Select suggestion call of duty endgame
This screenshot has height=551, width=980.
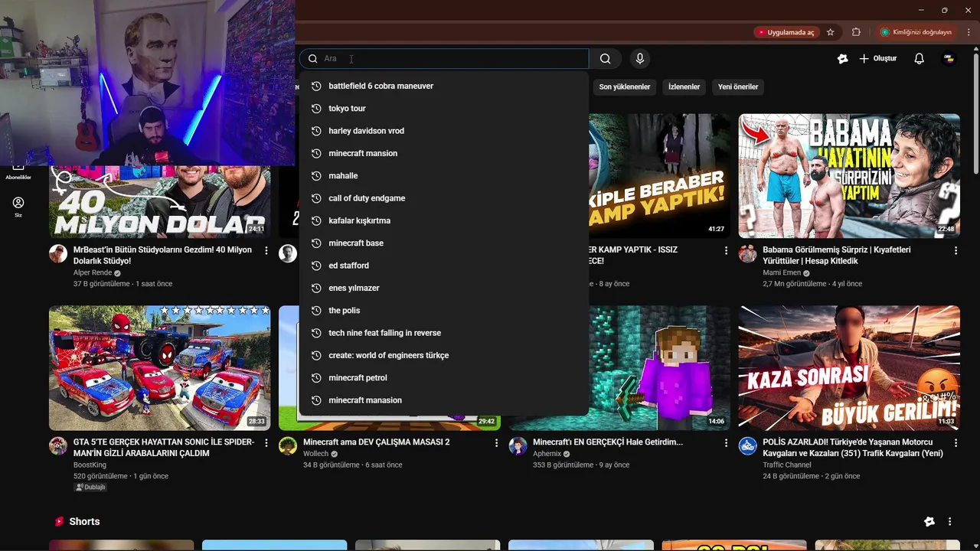click(x=444, y=198)
